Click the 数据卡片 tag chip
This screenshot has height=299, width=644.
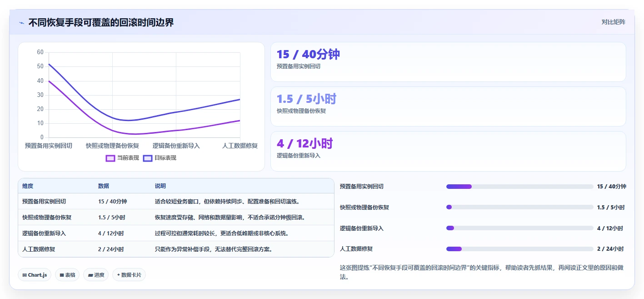(129, 275)
